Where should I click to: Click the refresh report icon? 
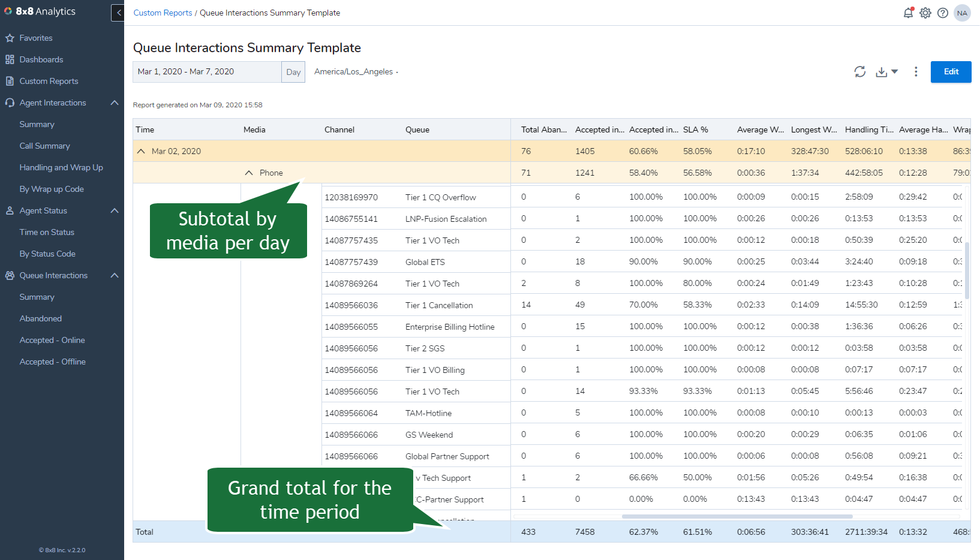point(860,72)
